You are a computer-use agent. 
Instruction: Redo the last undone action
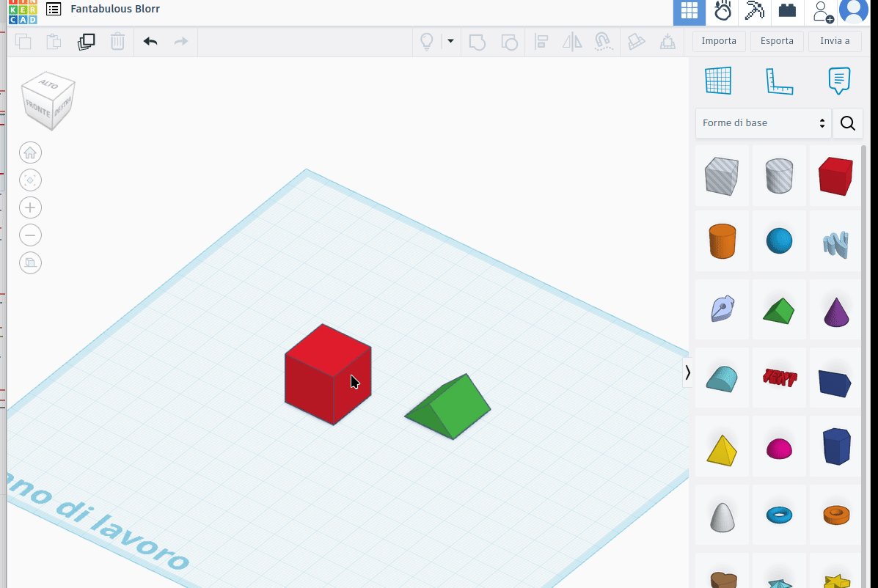(181, 41)
